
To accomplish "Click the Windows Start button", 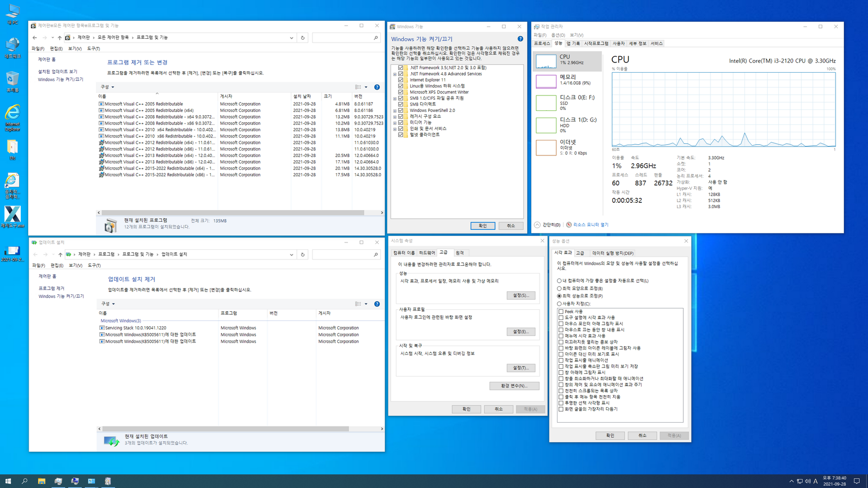I will (x=8, y=481).
